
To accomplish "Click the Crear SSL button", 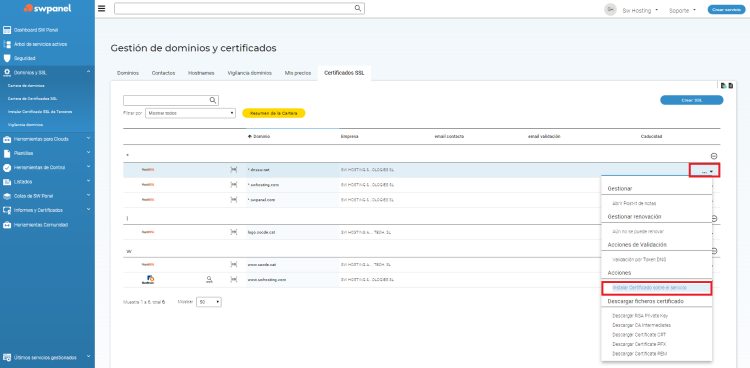I will 692,100.
